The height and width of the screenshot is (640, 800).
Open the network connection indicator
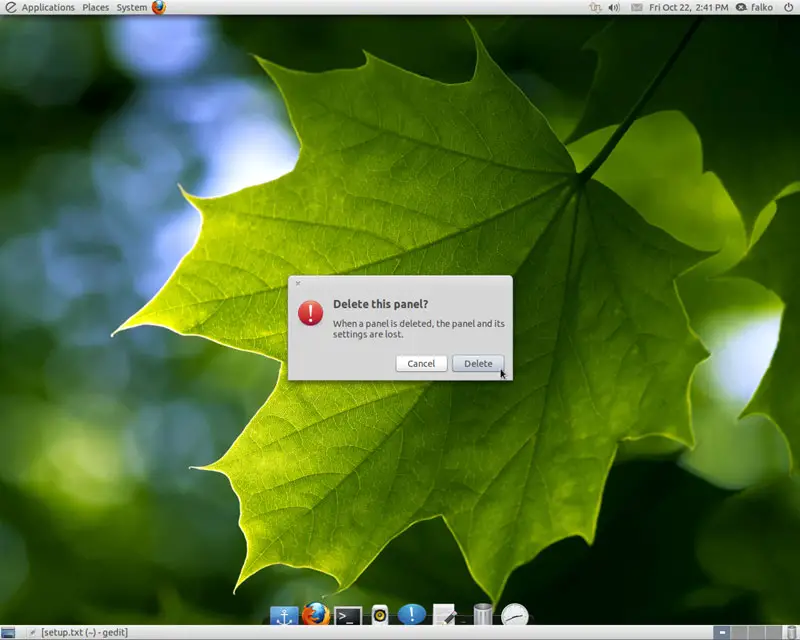click(x=595, y=7)
